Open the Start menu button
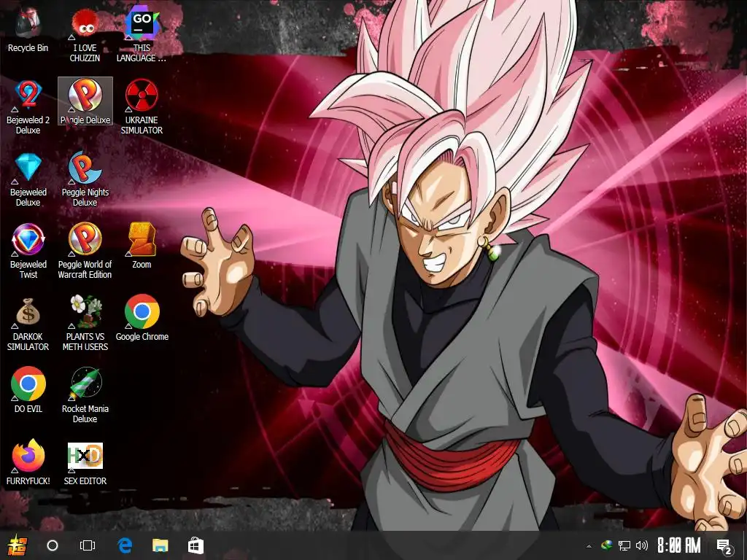 point(18,545)
